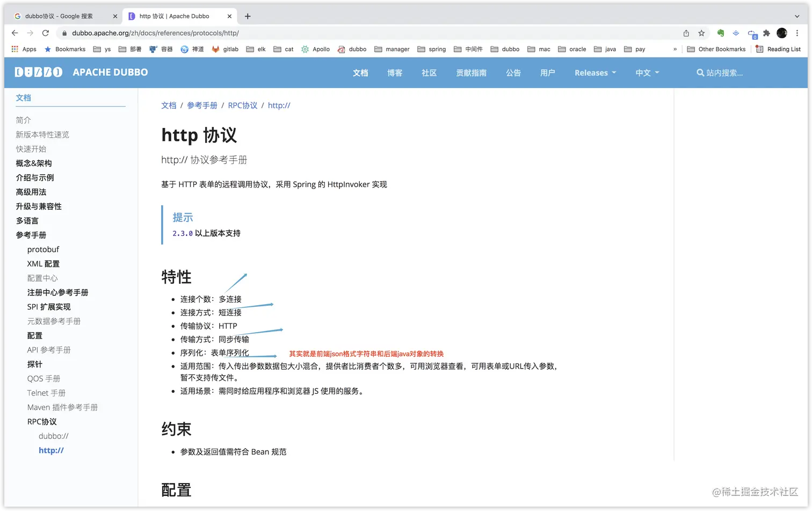Open QOS 手册 in the sidebar
This screenshot has width=812, height=511.
(44, 378)
